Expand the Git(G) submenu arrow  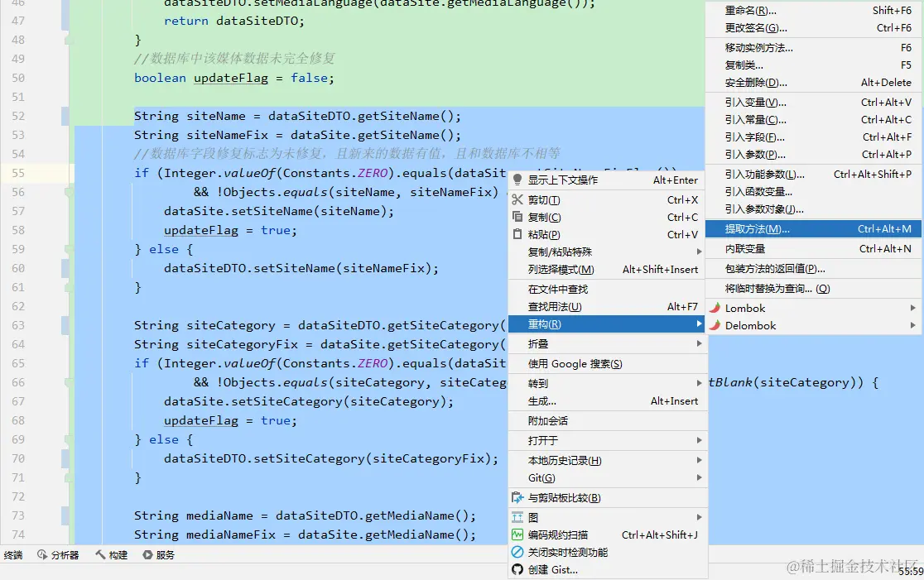click(x=699, y=477)
